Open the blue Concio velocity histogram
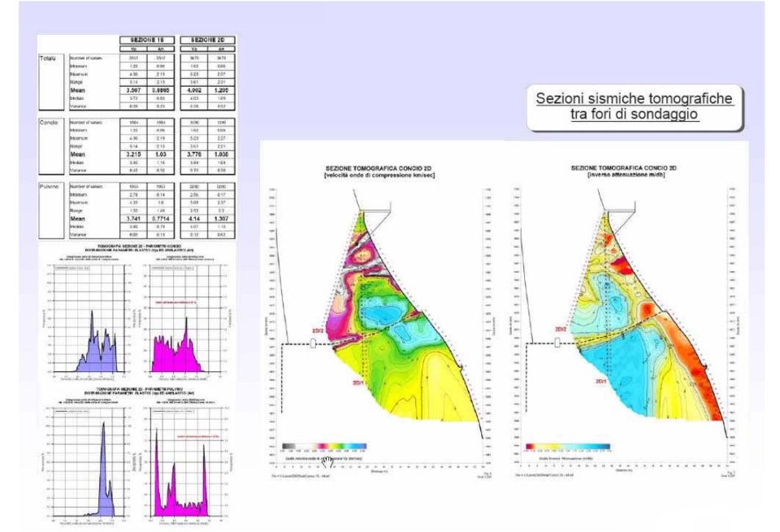 coord(89,318)
